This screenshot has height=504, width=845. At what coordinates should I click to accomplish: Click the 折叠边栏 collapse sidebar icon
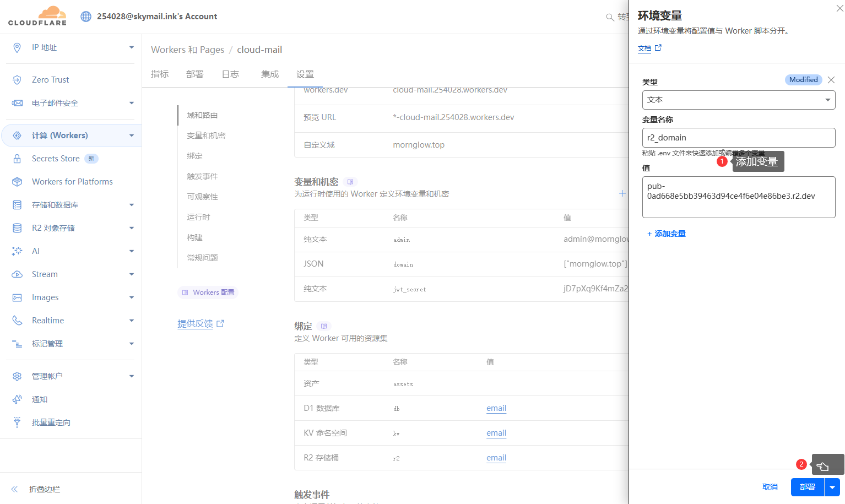pos(15,489)
